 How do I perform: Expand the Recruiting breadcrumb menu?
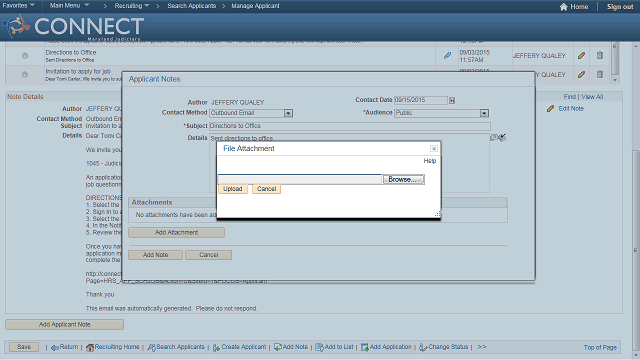pos(131,6)
